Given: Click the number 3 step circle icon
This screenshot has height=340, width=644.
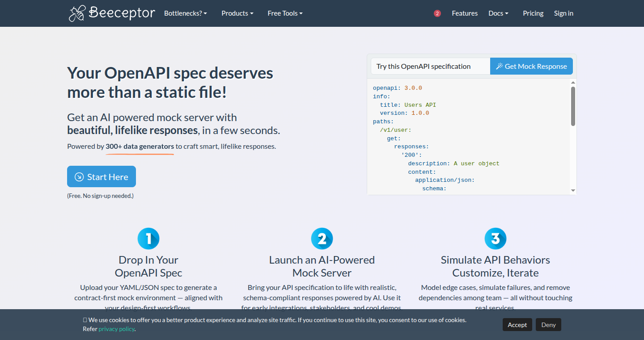Looking at the screenshot, I should pyautogui.click(x=496, y=239).
